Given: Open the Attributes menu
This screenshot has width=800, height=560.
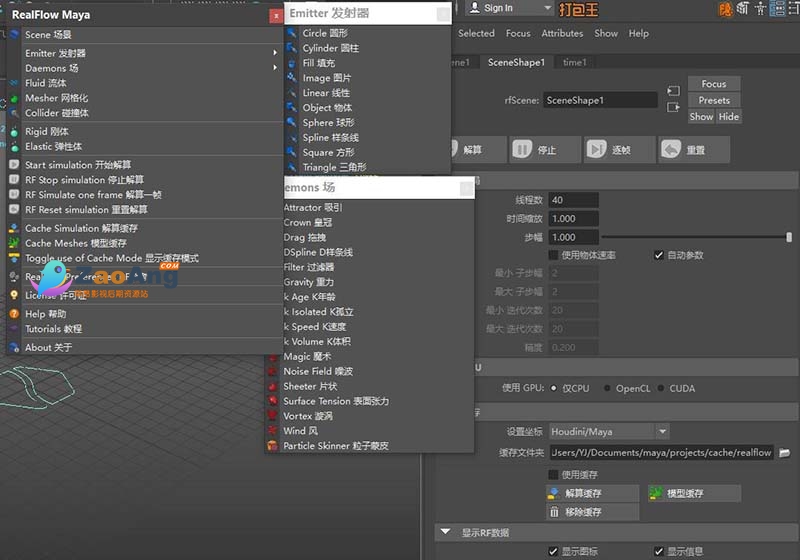Looking at the screenshot, I should pos(562,33).
